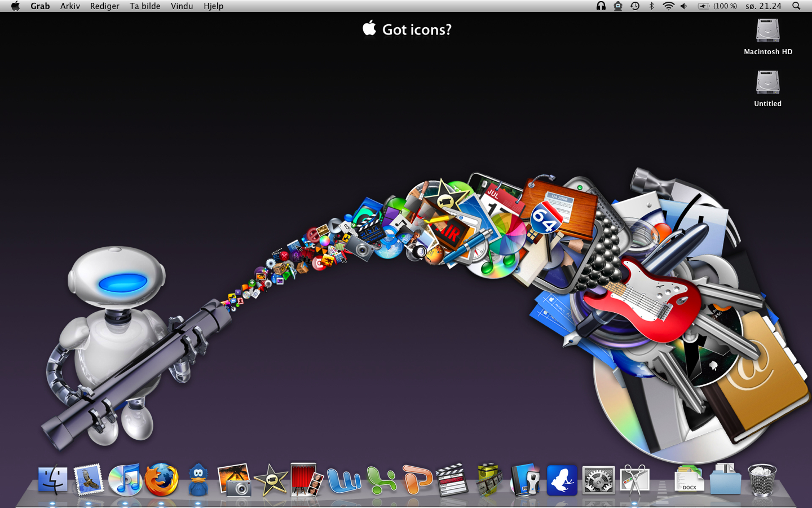The height and width of the screenshot is (508, 812).
Task: Open Photo Booth from the Dock
Action: pos(307,480)
